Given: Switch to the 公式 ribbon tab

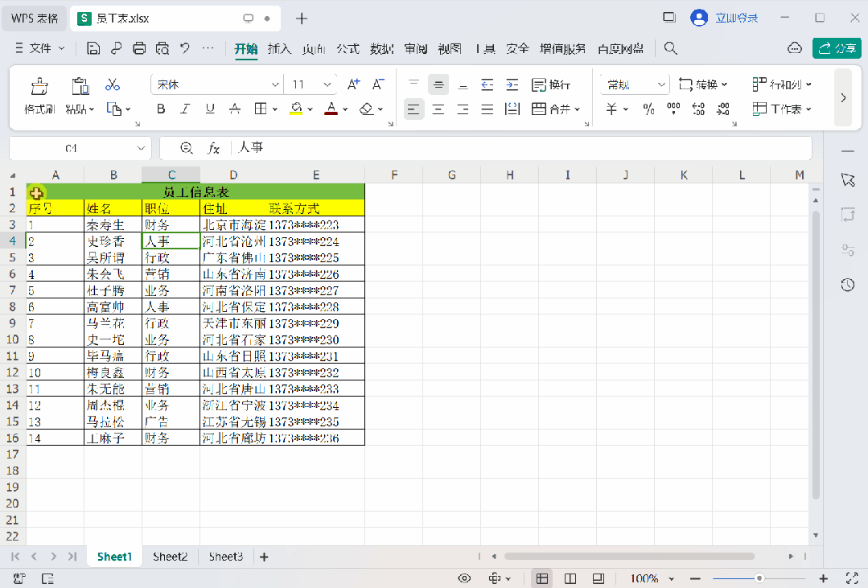Looking at the screenshot, I should point(348,49).
